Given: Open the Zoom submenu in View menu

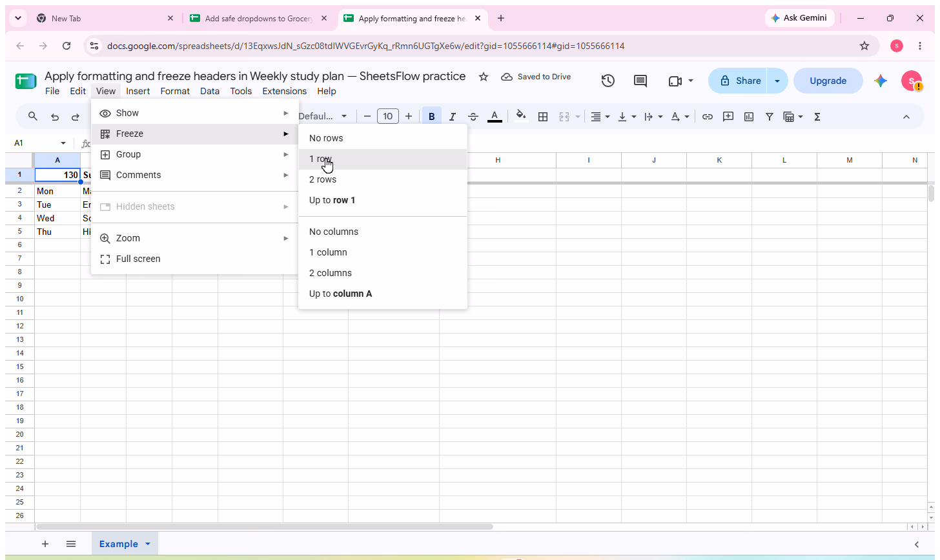Looking at the screenshot, I should 195,238.
